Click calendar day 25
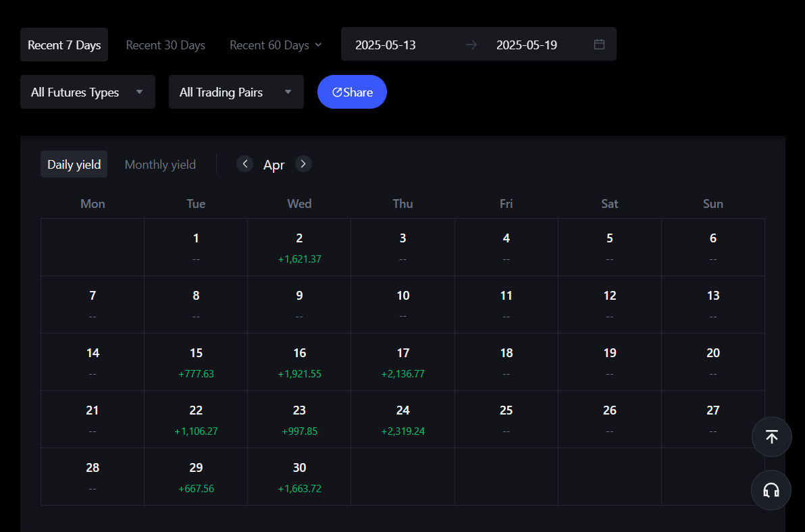Viewport: 805px width, 532px height. [x=507, y=420]
